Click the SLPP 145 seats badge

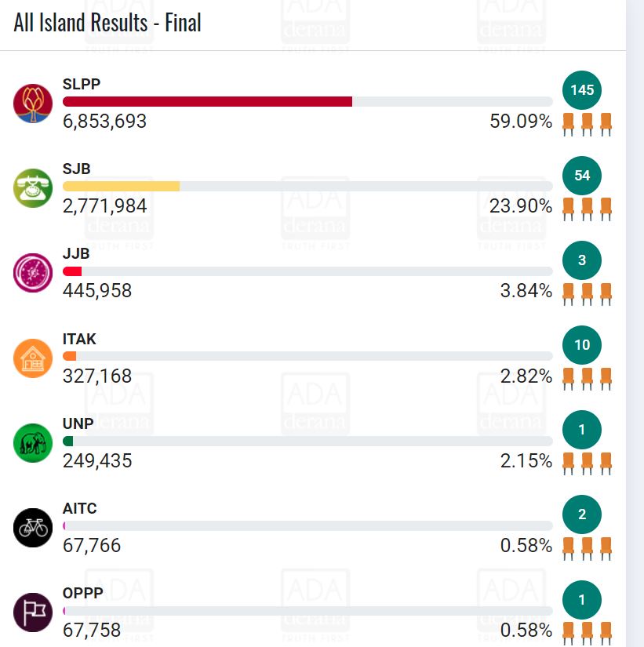(x=582, y=90)
